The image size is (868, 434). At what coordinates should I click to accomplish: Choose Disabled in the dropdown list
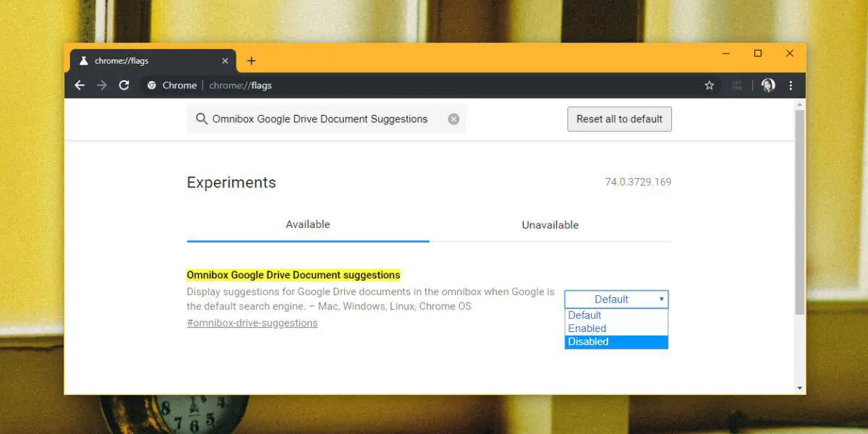coord(616,341)
